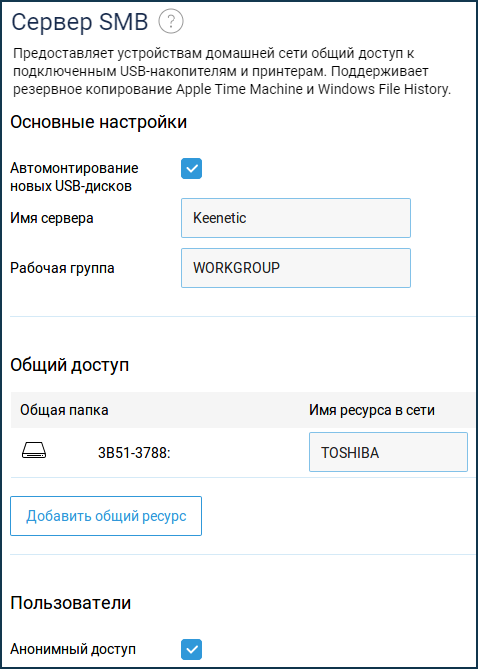Viewport: 478px width, 669px height.
Task: Edit the TOSHIBA network resource name field
Action: pos(388,452)
